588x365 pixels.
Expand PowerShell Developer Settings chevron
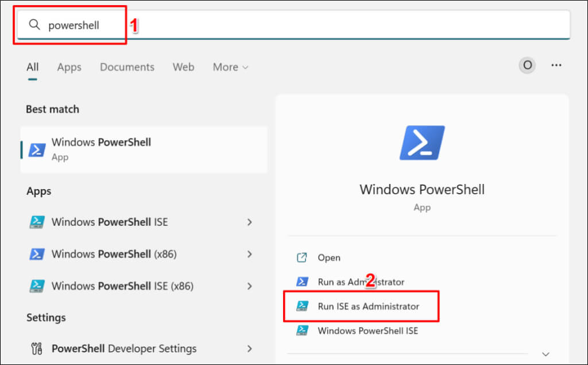[250, 348]
